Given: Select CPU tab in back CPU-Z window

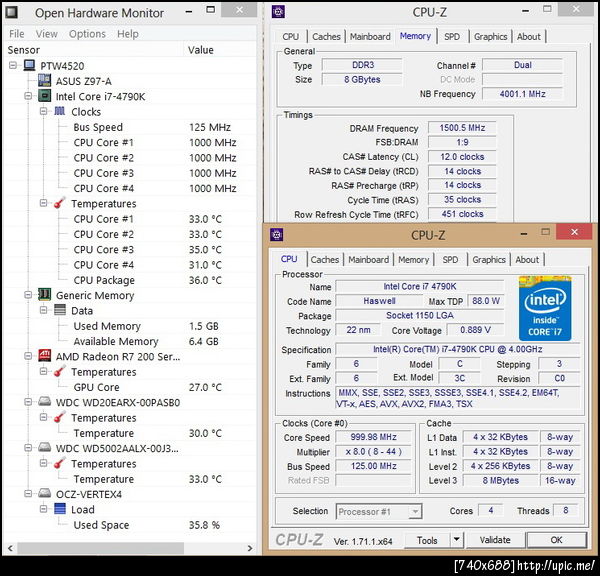Looking at the screenshot, I should coord(290,36).
